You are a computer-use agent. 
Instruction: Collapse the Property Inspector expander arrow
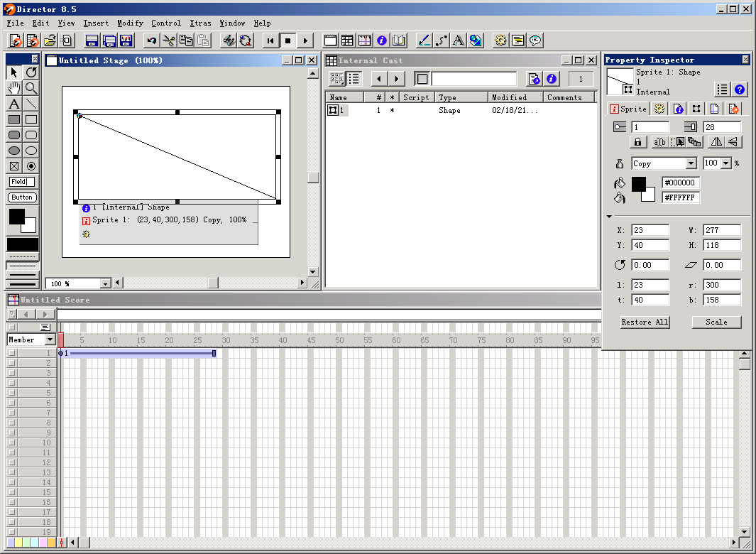610,217
